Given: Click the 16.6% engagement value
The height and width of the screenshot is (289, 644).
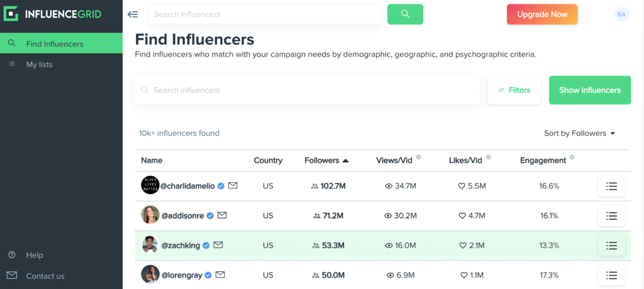Looking at the screenshot, I should click(x=549, y=186).
